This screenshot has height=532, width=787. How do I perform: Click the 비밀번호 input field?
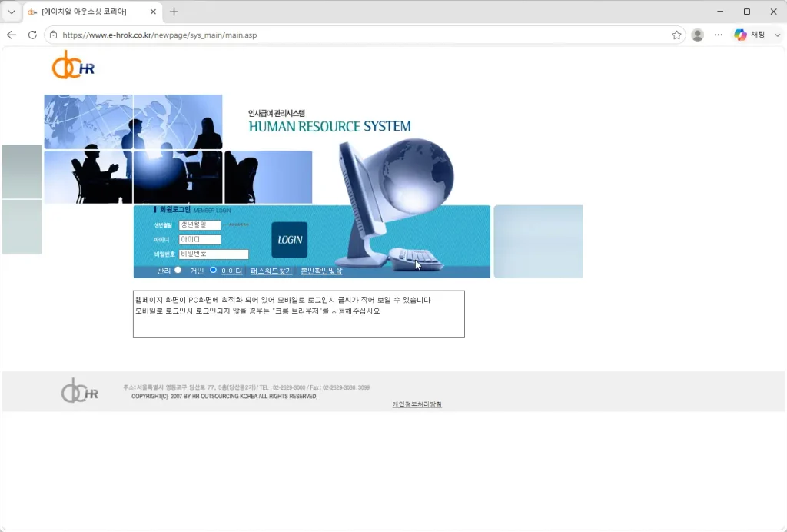pos(214,254)
